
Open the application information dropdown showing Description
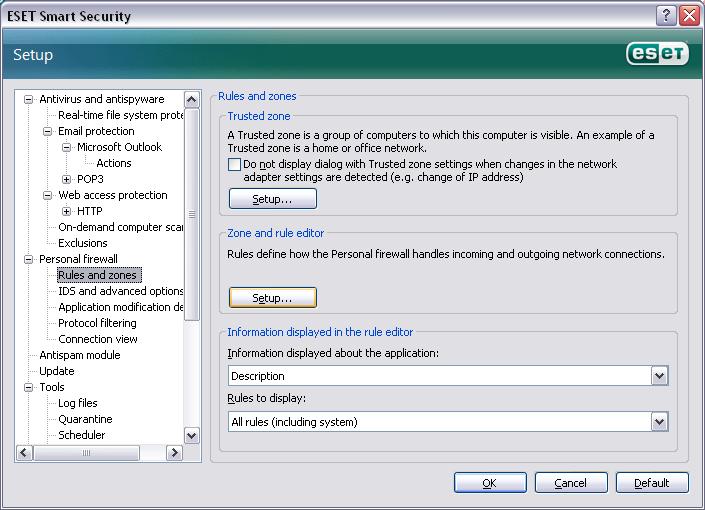[659, 376]
